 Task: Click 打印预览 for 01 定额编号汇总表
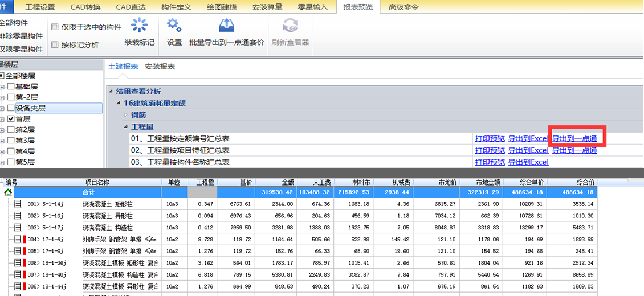click(x=490, y=138)
